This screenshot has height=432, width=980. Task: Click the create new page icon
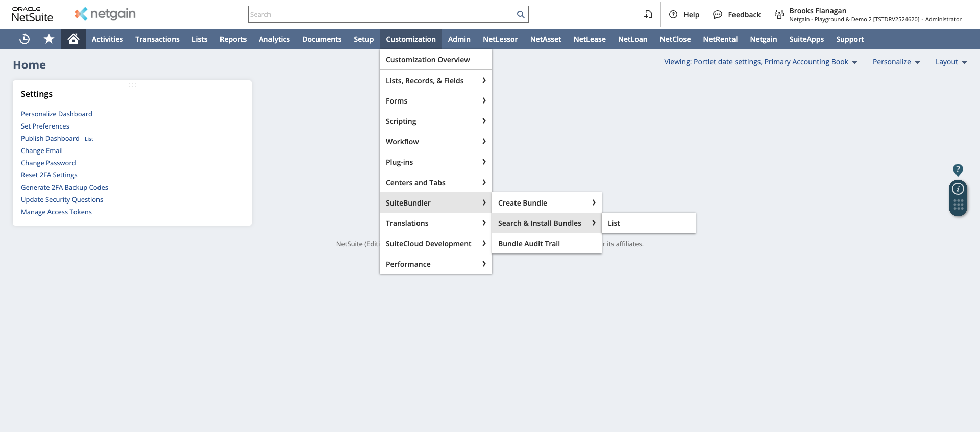(648, 14)
